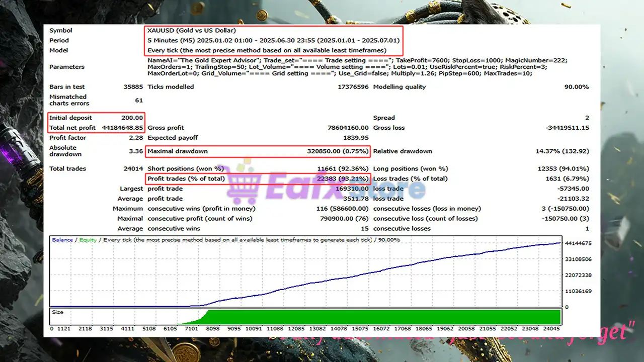Select the Equity legend label in chart
The image size is (644, 362).
coord(88,240)
